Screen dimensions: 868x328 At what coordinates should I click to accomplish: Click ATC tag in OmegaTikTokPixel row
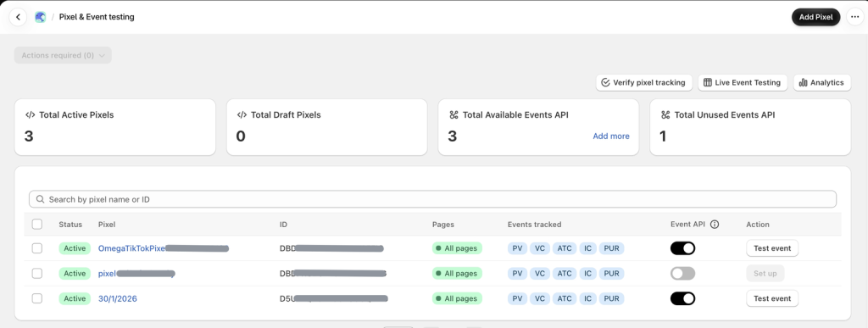pos(564,248)
